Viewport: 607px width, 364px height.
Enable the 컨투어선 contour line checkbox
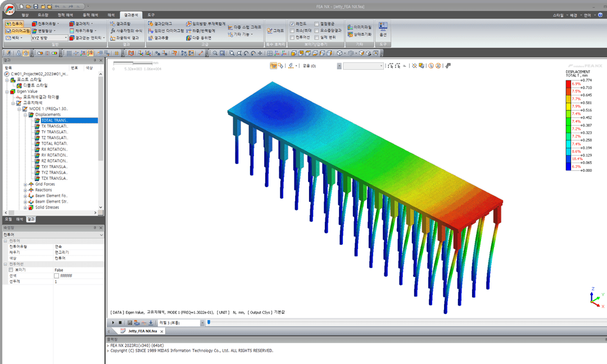coord(292,38)
